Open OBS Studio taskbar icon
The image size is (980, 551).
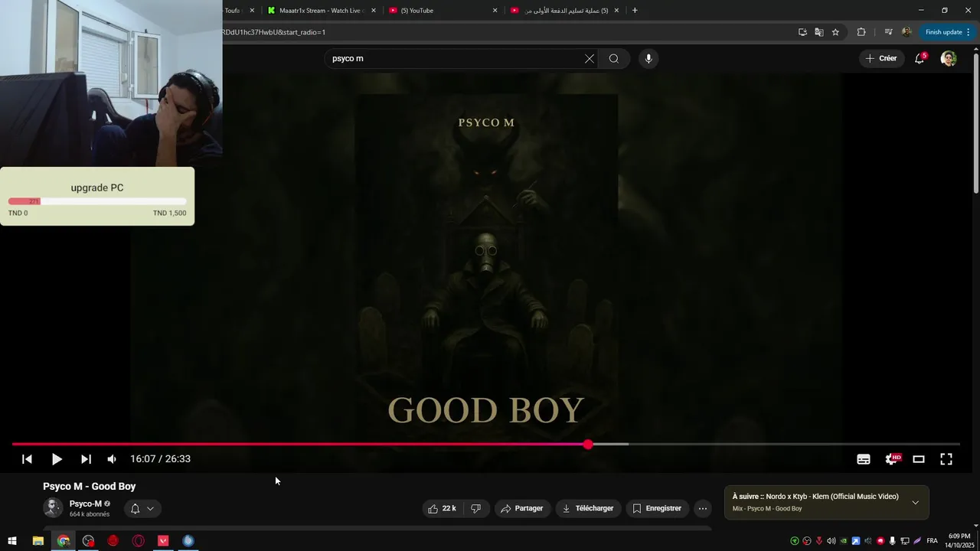point(89,541)
